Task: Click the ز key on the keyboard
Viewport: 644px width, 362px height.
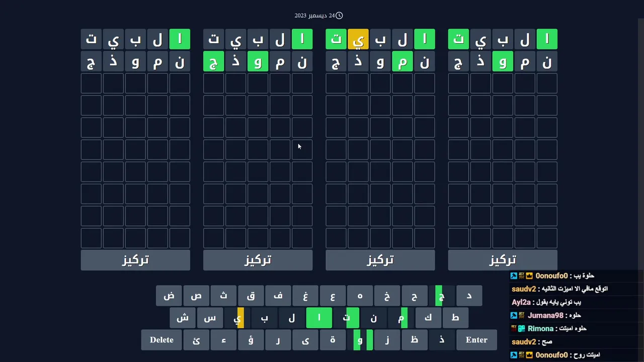Action: click(386, 340)
